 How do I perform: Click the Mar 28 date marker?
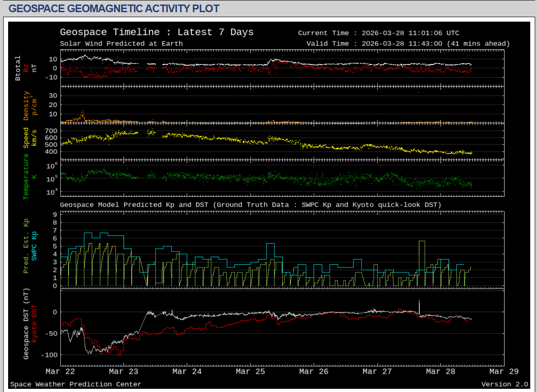point(441,372)
